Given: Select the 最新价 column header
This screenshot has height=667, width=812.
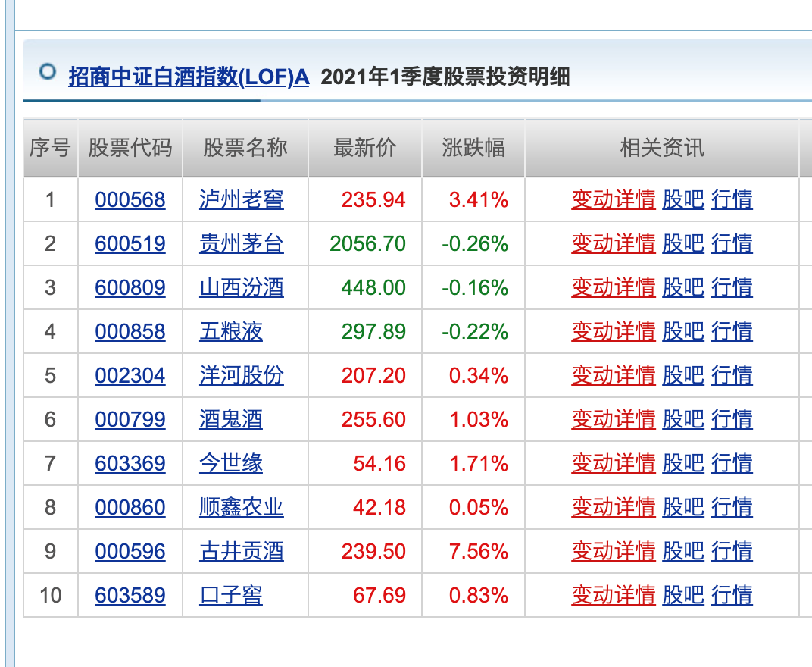Looking at the screenshot, I should (x=365, y=148).
